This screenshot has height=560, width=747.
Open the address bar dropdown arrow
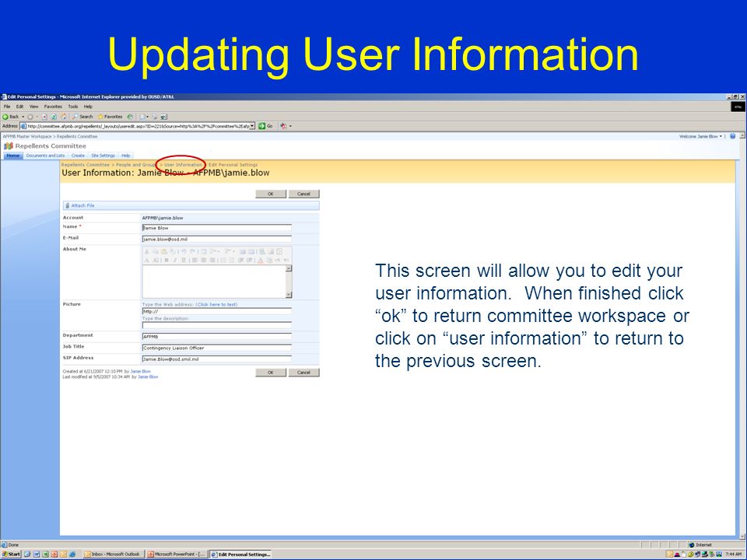(252, 126)
